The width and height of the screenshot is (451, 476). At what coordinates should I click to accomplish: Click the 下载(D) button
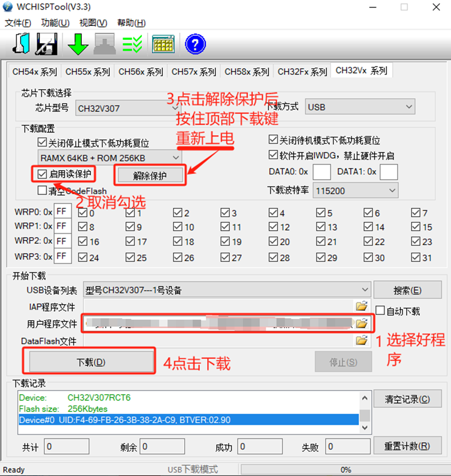pos(91,362)
